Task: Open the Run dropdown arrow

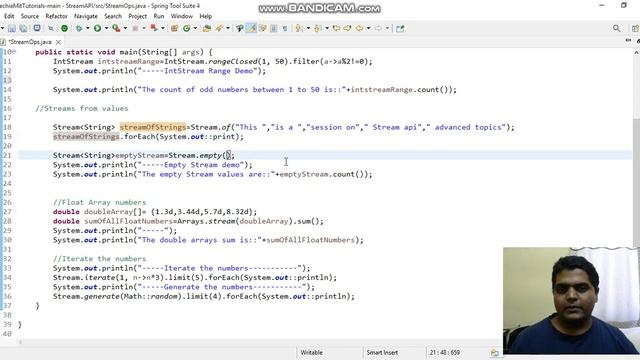Action: tap(106, 28)
